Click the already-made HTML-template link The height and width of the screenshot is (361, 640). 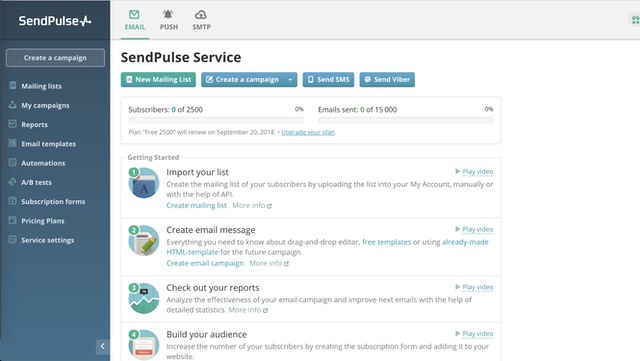coord(465,242)
